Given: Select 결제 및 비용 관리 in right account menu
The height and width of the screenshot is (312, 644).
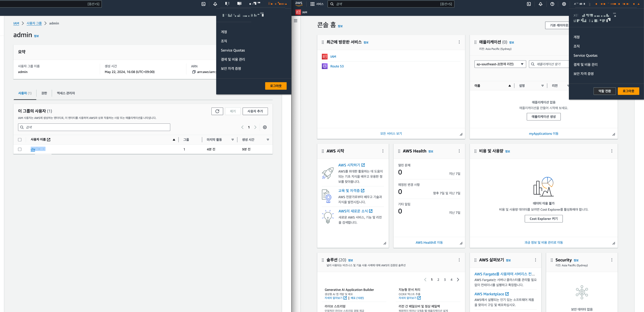Looking at the screenshot, I should 585,64.
